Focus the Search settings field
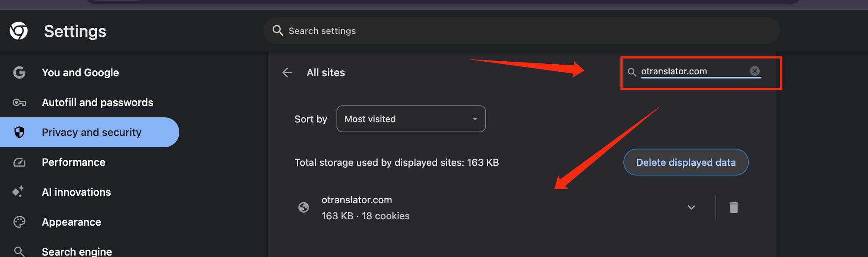 tap(521, 31)
